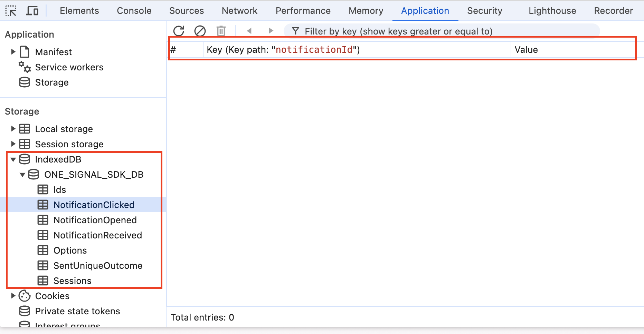Screen dimensions: 644x334
Task: Click the IndexedDB database icon
Action: click(x=25, y=159)
